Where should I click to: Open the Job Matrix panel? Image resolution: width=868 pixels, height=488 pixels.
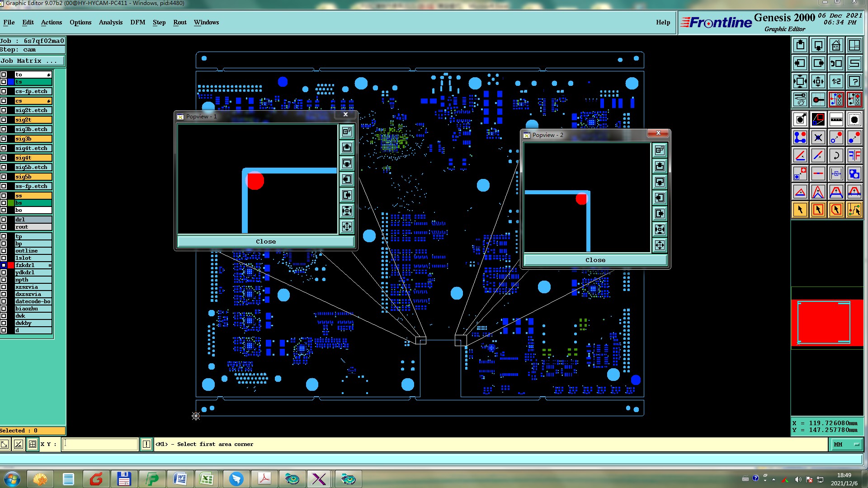(x=32, y=61)
